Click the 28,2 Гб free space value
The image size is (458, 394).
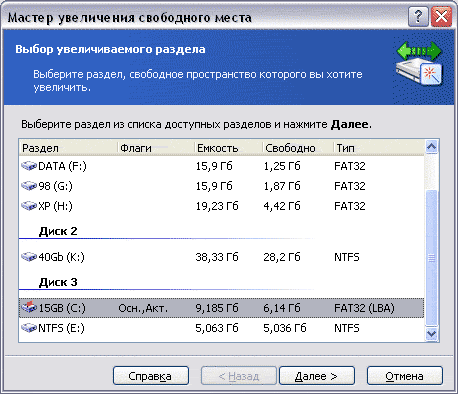click(282, 257)
